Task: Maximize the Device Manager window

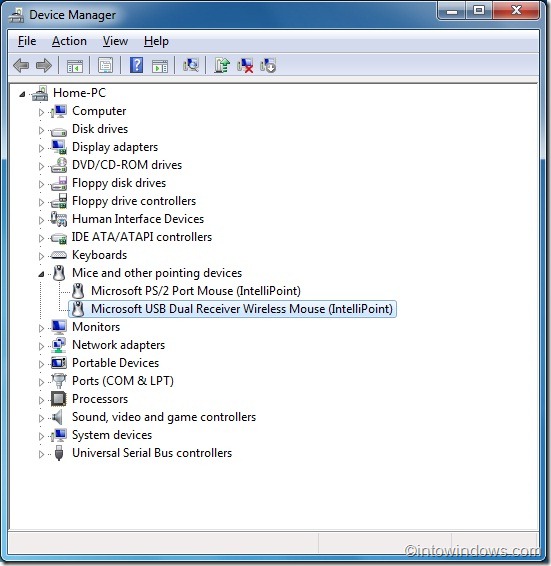Action: [479, 10]
